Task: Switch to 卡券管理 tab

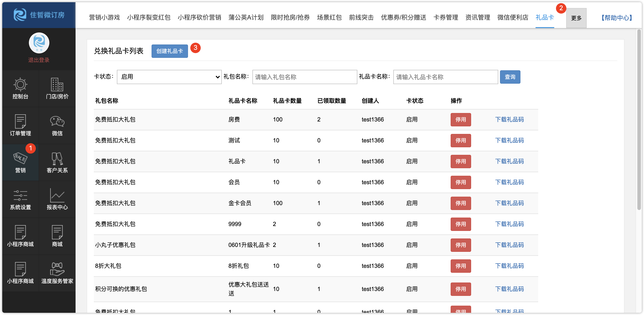Action: (446, 18)
